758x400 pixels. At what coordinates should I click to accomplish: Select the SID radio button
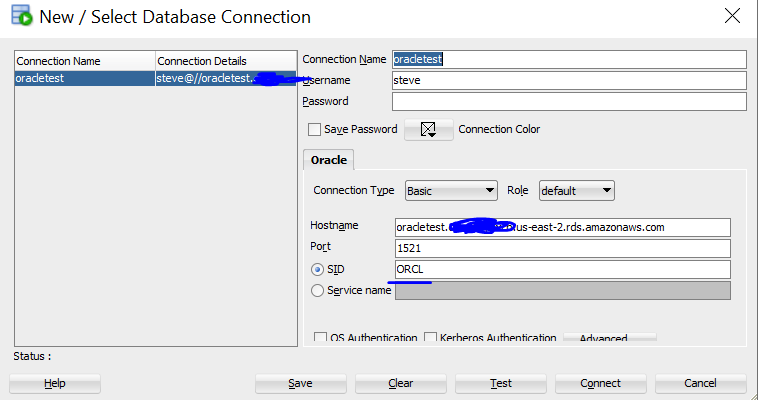point(318,269)
